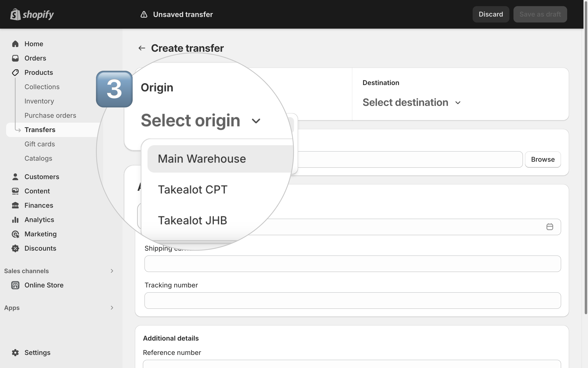Click the Home house icon
This screenshot has width=588, height=368.
point(15,44)
